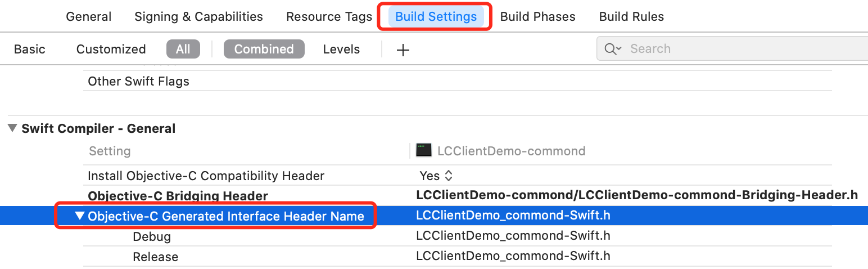Screen dimensions: 868x269
Task: Click the plus add setting icon
Action: tap(403, 50)
